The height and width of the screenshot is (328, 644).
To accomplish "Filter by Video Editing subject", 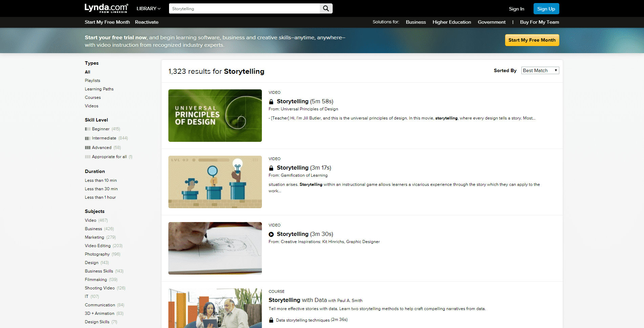I will coord(98,246).
